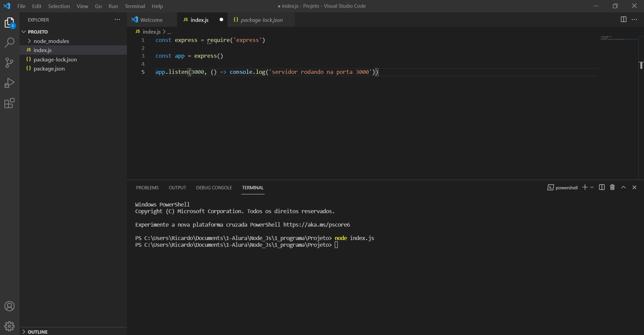Switch to the DEBUG CONSOLE tab
Screen dimensions: 644x335
click(x=214, y=188)
